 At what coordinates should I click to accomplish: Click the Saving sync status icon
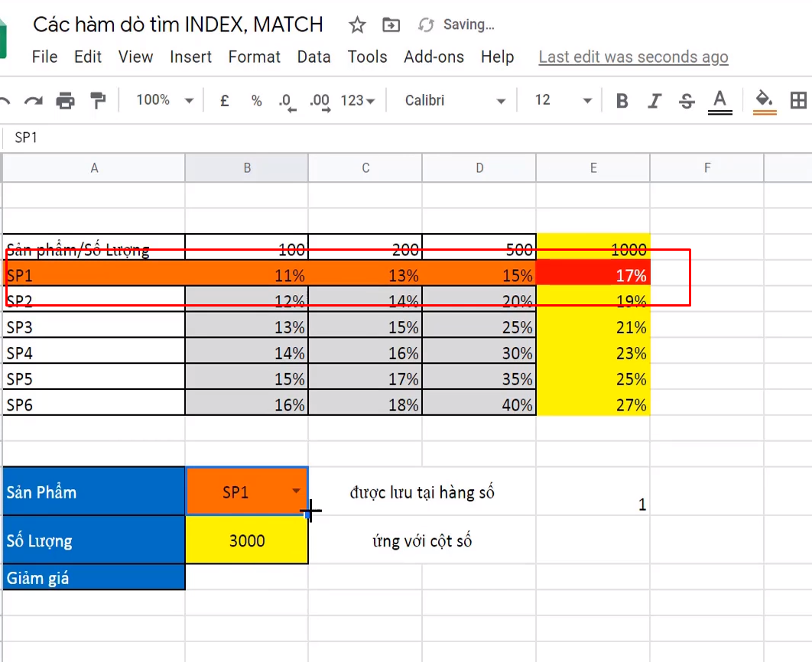point(426,25)
